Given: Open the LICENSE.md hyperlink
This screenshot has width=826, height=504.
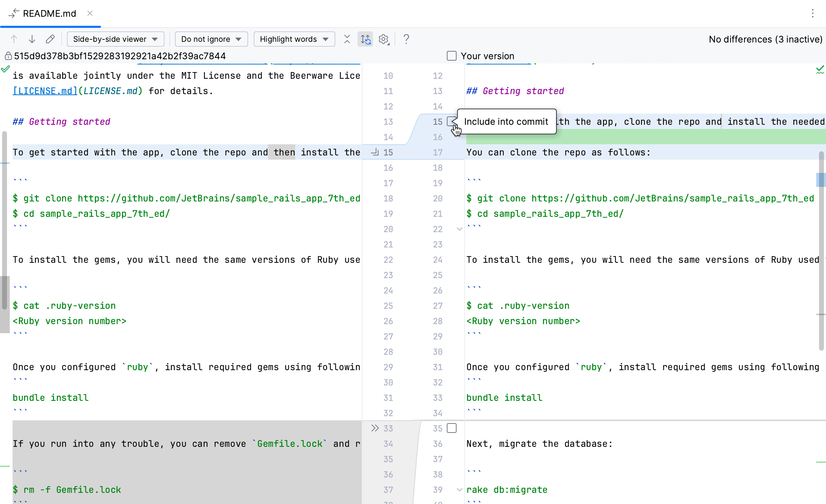Looking at the screenshot, I should pos(45,91).
